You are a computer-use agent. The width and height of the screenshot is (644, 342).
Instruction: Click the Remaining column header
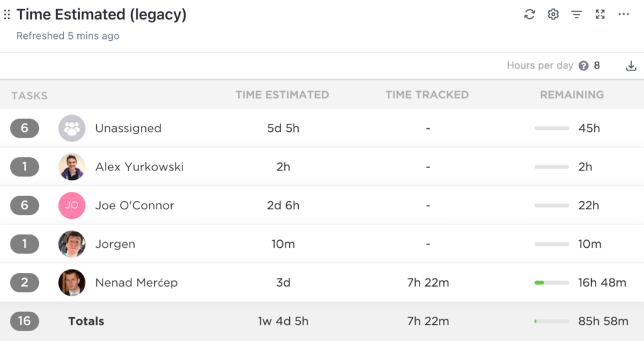(572, 95)
